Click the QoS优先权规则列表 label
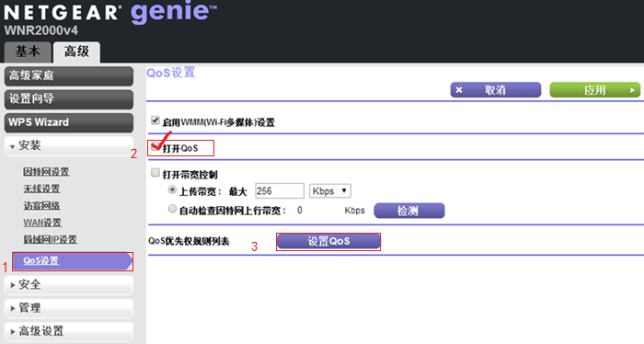 coord(189,241)
